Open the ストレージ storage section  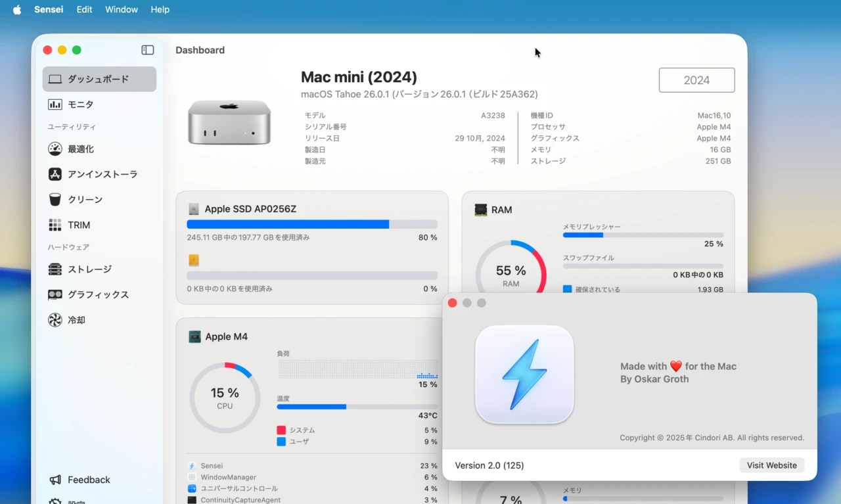(x=89, y=269)
